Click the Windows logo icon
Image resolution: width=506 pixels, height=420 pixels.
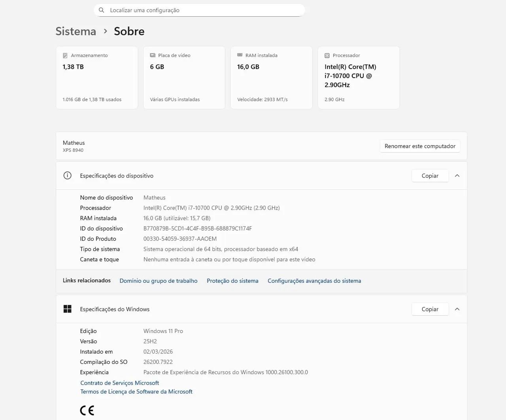point(68,309)
